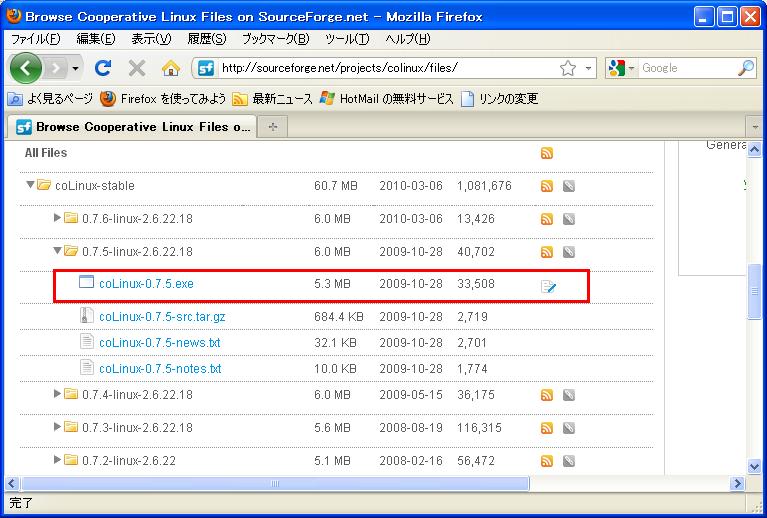Screen dimensions: 767x518
Task: Open the list all tabs dropdown
Action: (755, 127)
